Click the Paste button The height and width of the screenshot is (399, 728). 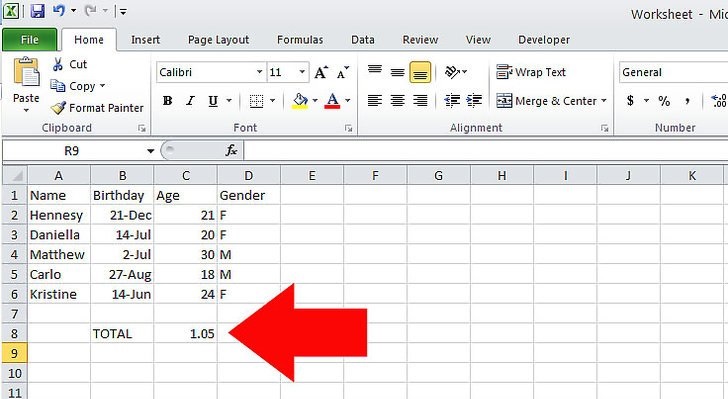click(26, 85)
